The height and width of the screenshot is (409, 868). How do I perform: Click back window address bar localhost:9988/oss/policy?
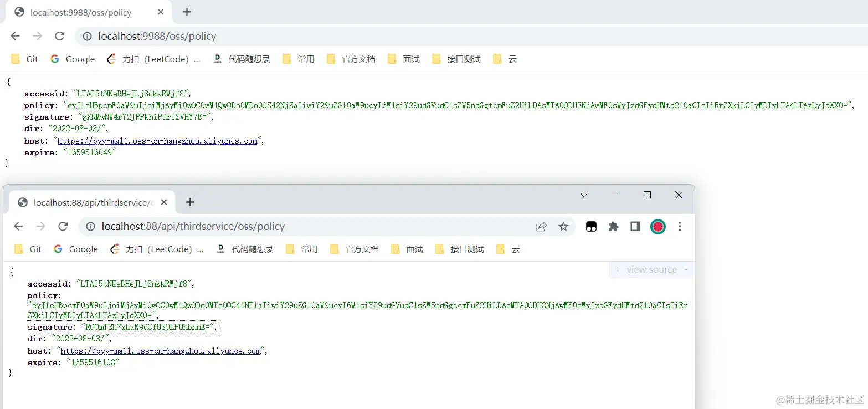click(157, 37)
